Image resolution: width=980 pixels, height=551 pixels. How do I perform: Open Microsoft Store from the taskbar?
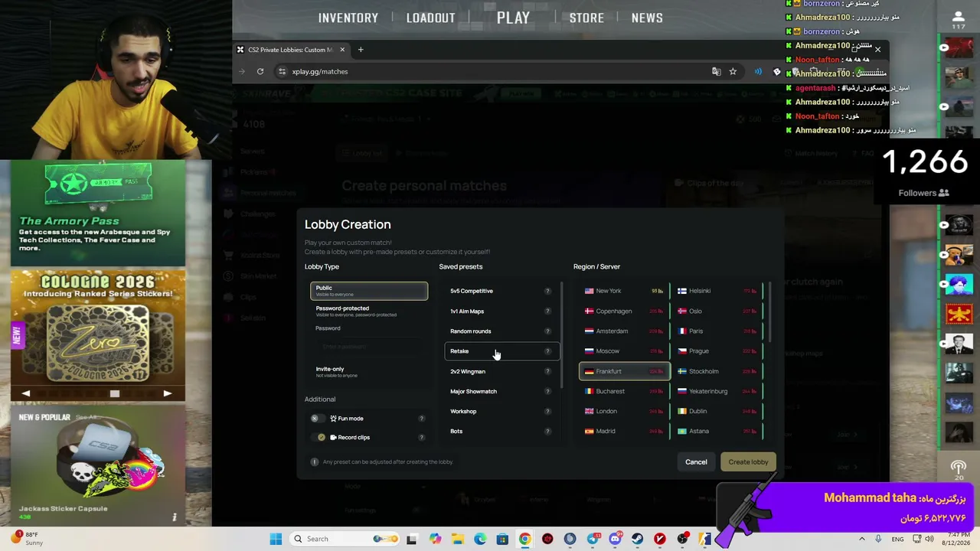502,539
